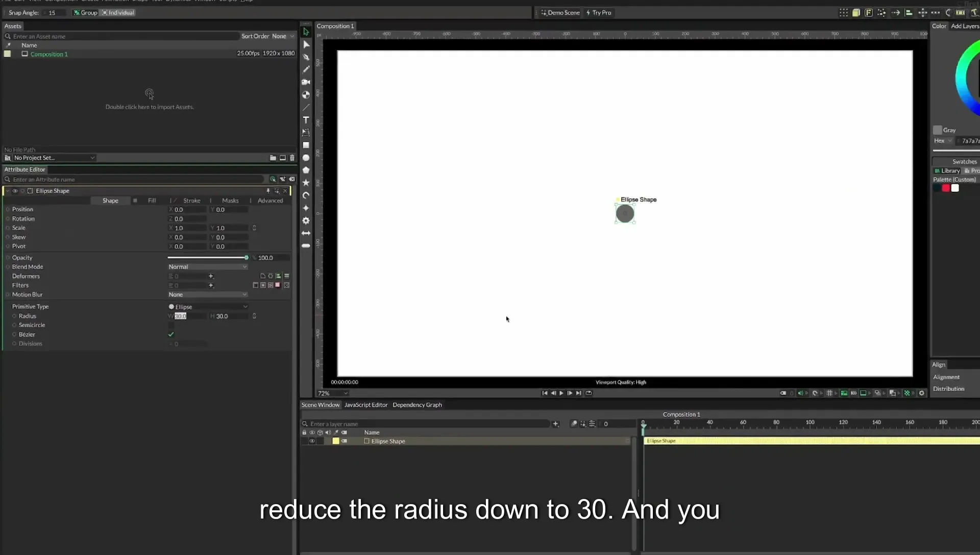Adjust the Opacity slider handle

(246, 258)
